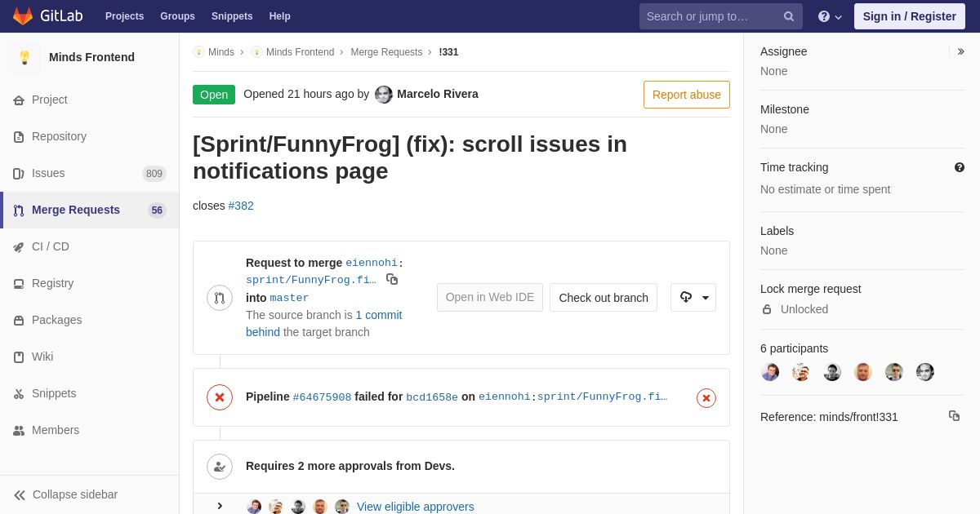
Task: Click the GitLab fox logo
Action: pos(23,16)
